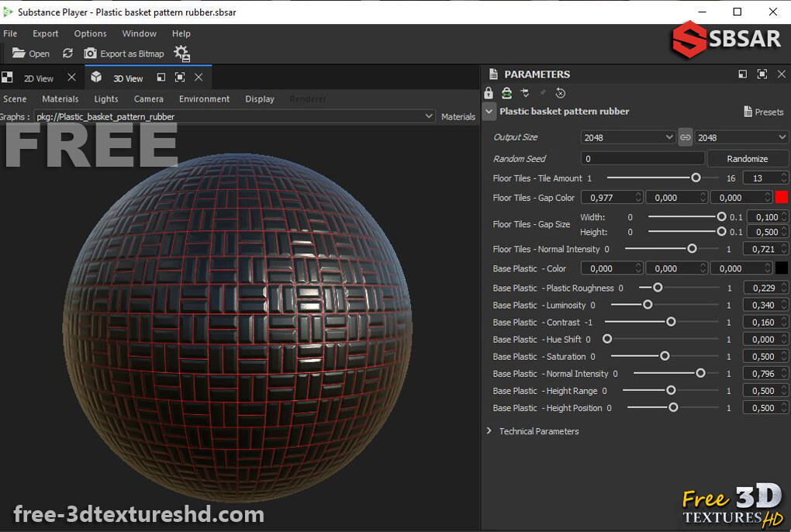Click the Floor Tiles Gap Color red swatch

click(783, 197)
